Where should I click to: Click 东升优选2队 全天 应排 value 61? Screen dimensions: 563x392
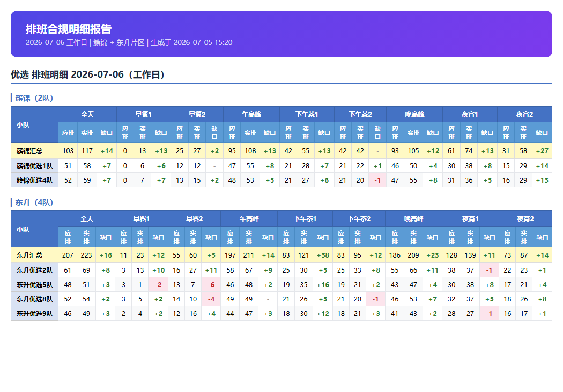click(x=68, y=270)
